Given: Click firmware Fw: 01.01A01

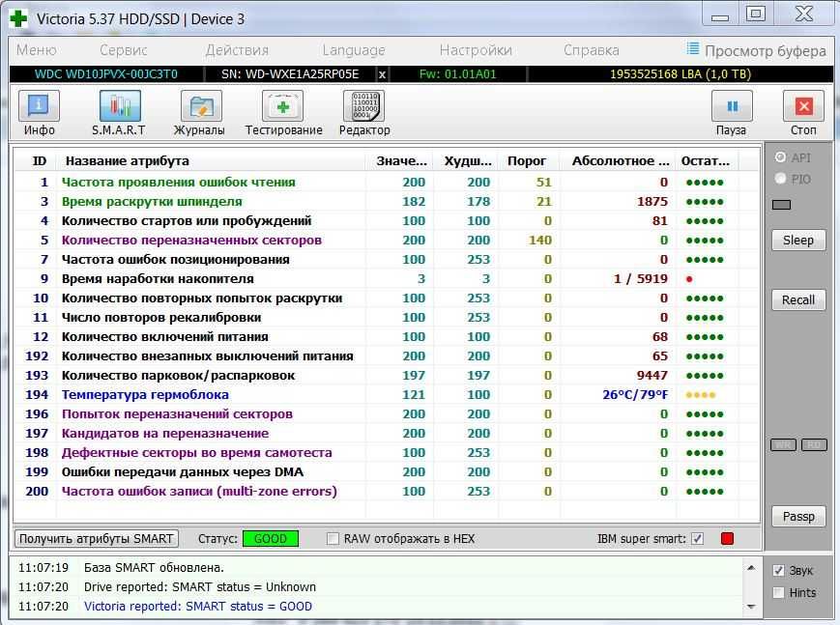Looking at the screenshot, I should tap(457, 74).
